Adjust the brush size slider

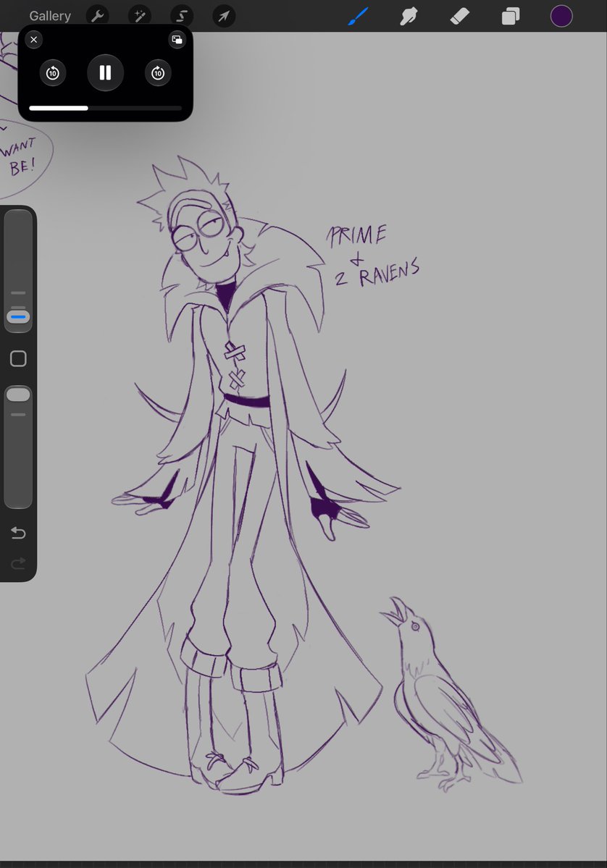(18, 270)
